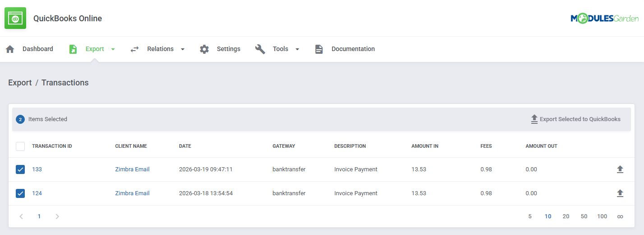
Task: Open the Relations menu item
Action: click(160, 49)
